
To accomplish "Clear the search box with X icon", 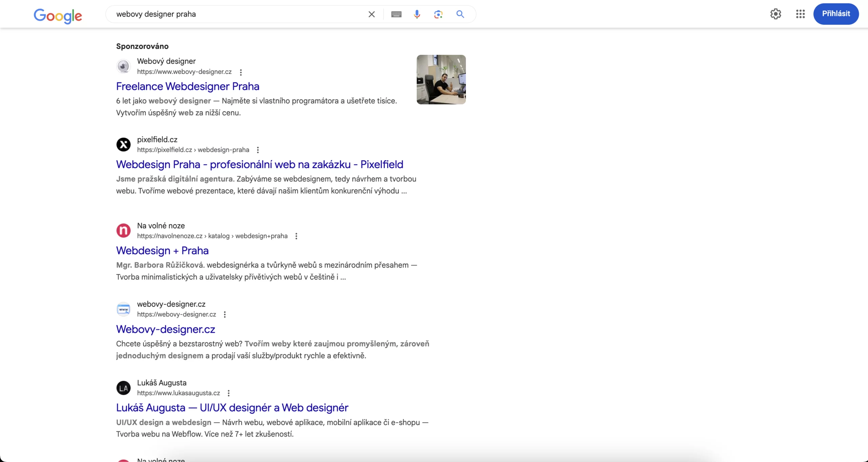I will [x=372, y=14].
